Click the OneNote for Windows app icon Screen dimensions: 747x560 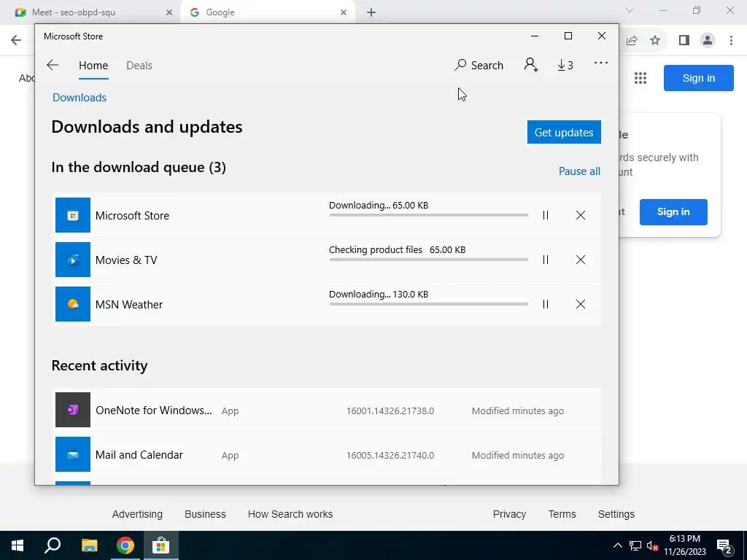pos(73,410)
